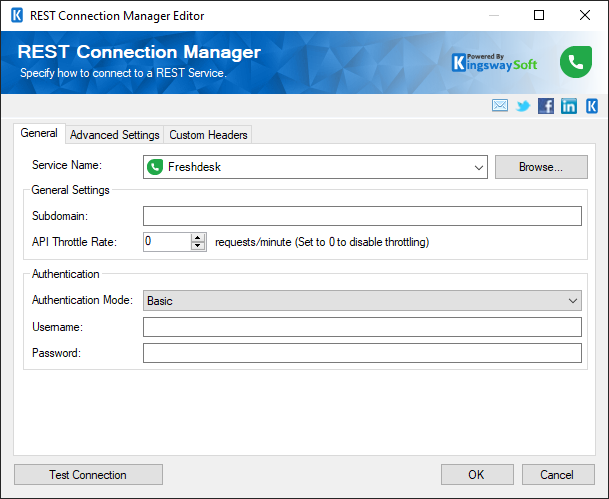The width and height of the screenshot is (609, 499).
Task: Confirm with the OK button
Action: 476,475
